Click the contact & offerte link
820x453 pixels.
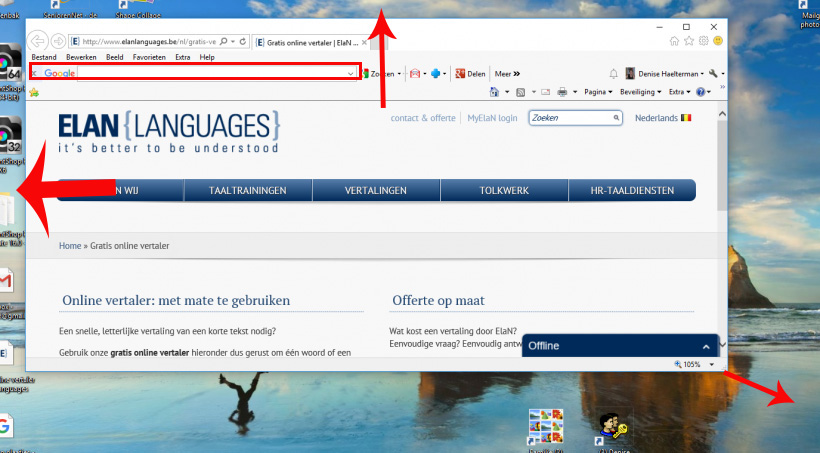(x=422, y=118)
